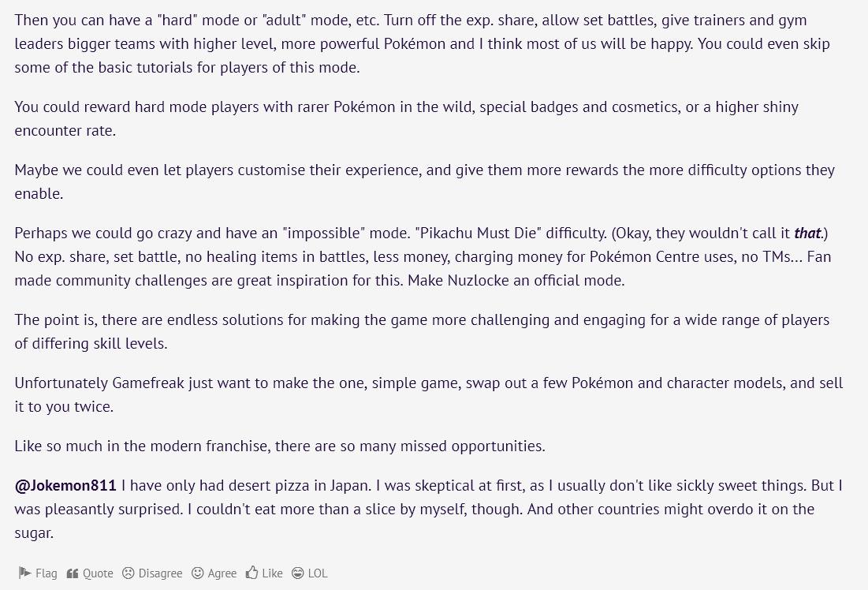Select the "Quote" text label
The width and height of the screenshot is (868, 590).
(x=98, y=573)
